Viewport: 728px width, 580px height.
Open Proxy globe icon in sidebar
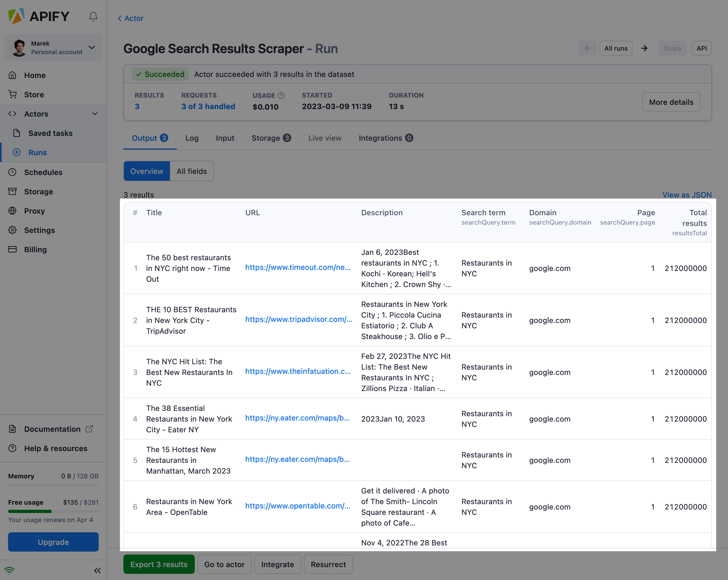pos(13,211)
